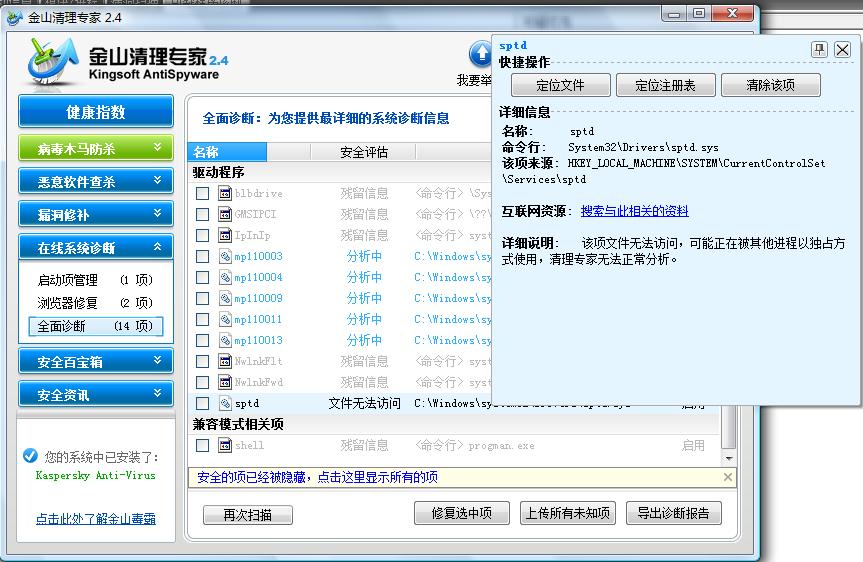Sort by the 名称 column header

(227, 152)
